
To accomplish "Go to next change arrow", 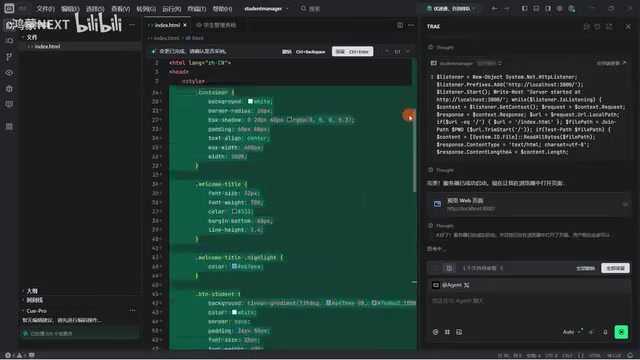I will [x=407, y=51].
